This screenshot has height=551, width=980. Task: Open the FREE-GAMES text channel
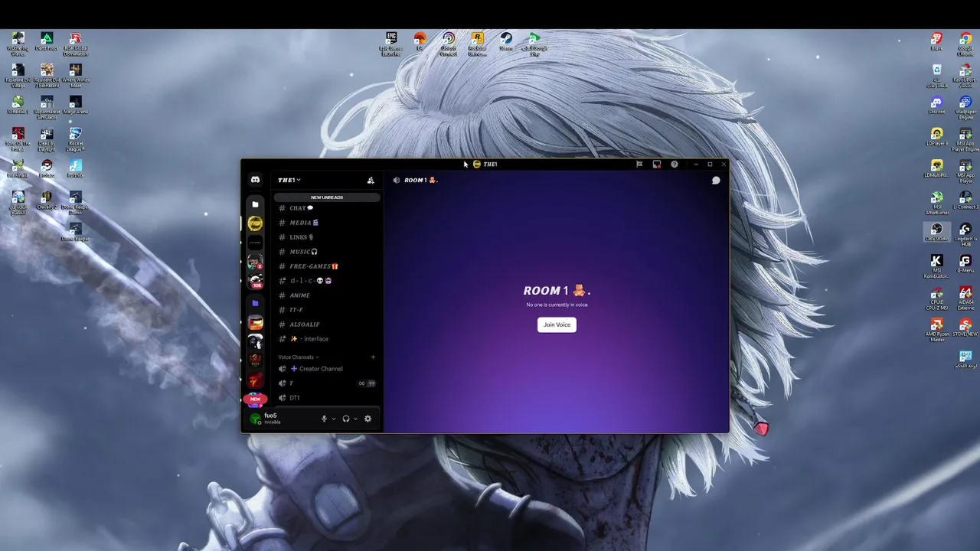coord(327,266)
